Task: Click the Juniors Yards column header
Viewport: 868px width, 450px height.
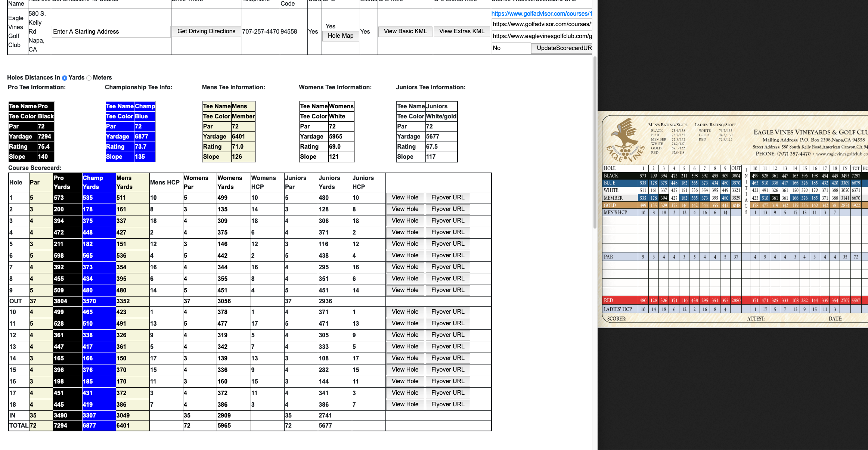Action: (x=335, y=183)
